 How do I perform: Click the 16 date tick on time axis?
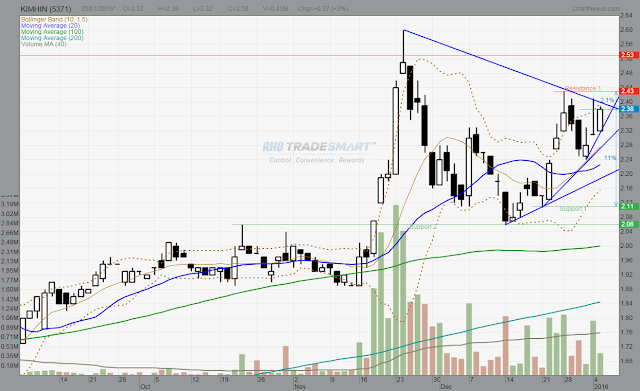pyautogui.click(x=364, y=380)
